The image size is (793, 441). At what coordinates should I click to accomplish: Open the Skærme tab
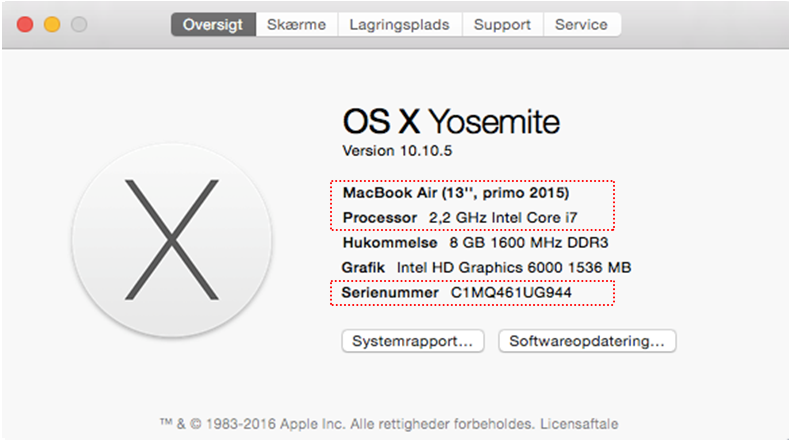point(296,25)
